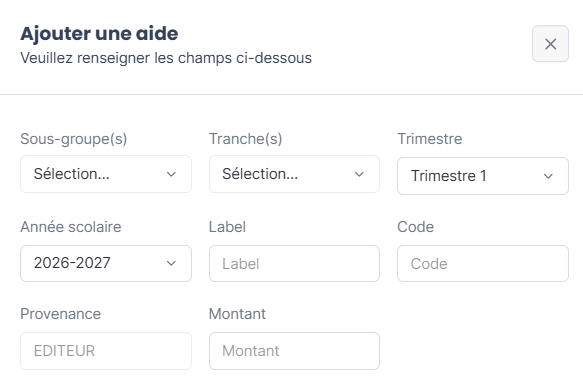The image size is (583, 382).
Task: Focus the Code text field
Action: (483, 263)
